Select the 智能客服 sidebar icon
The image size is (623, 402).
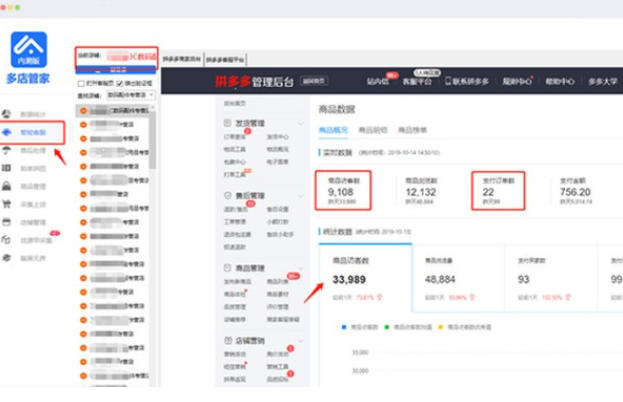pyautogui.click(x=10, y=132)
